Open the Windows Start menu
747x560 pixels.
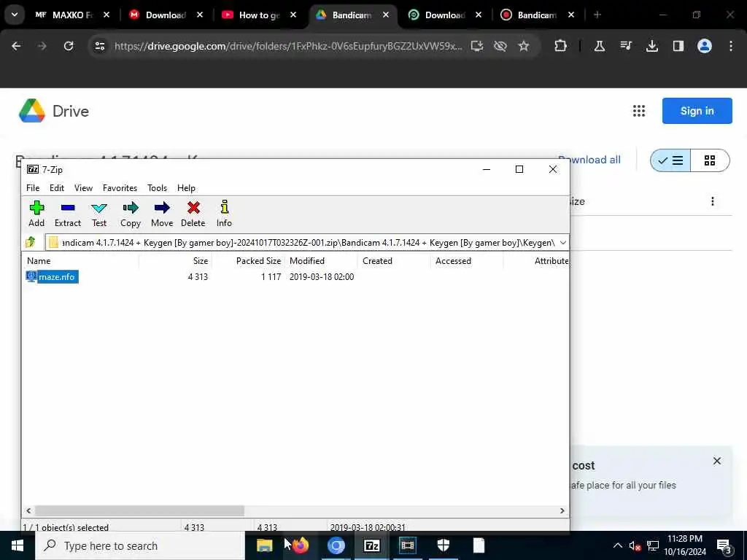point(18,545)
